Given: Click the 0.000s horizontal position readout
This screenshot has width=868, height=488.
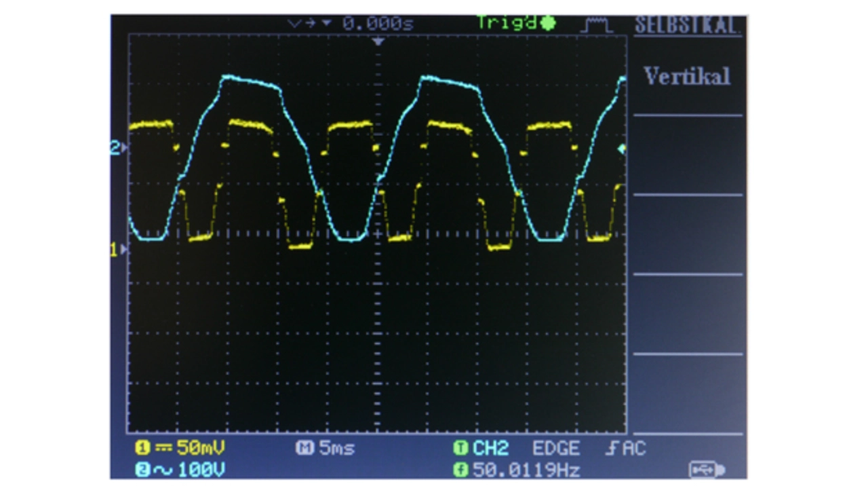Looking at the screenshot, I should pyautogui.click(x=377, y=24).
